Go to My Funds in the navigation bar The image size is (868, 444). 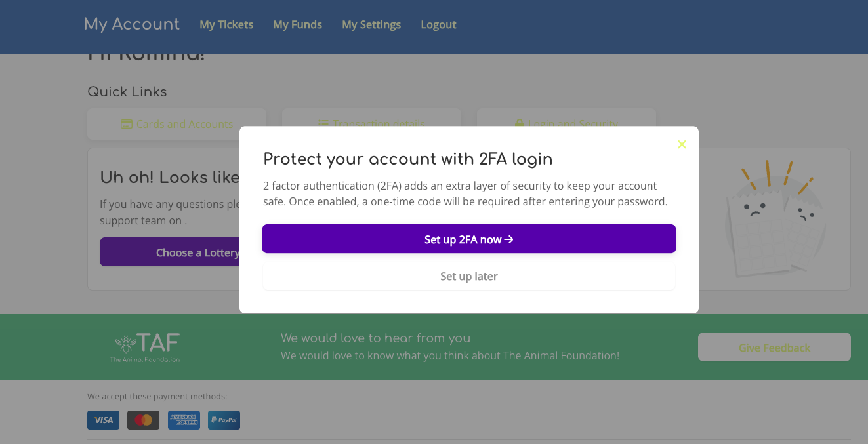[x=297, y=24]
